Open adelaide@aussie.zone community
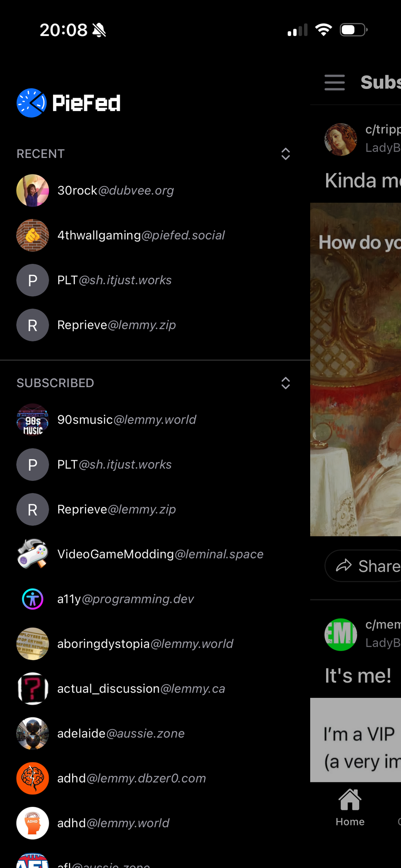This screenshot has height=868, width=401. [x=121, y=733]
